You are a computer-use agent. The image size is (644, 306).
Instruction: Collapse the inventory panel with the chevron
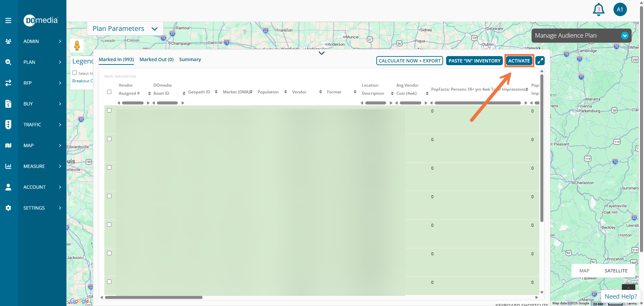(x=321, y=53)
